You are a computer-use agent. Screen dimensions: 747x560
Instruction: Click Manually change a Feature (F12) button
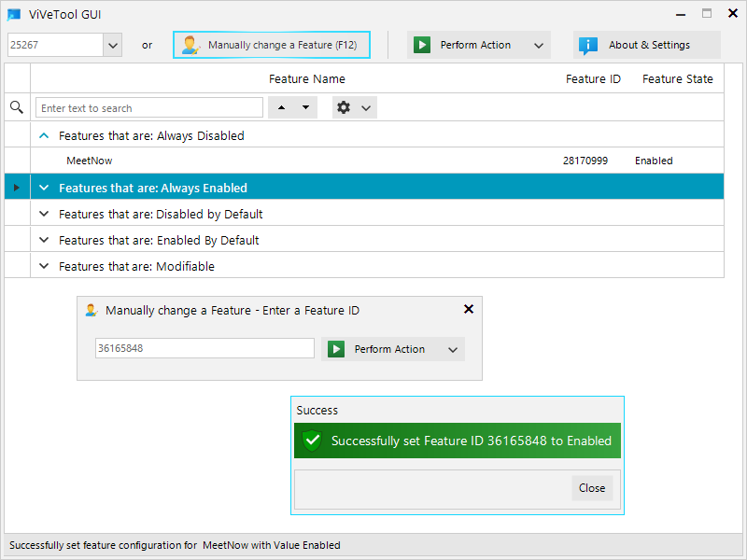click(x=272, y=45)
